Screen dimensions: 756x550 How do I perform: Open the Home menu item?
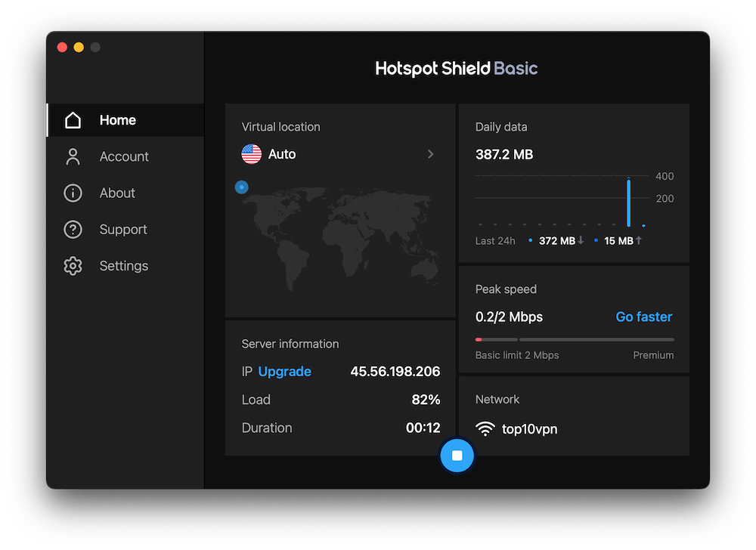pyautogui.click(x=125, y=120)
